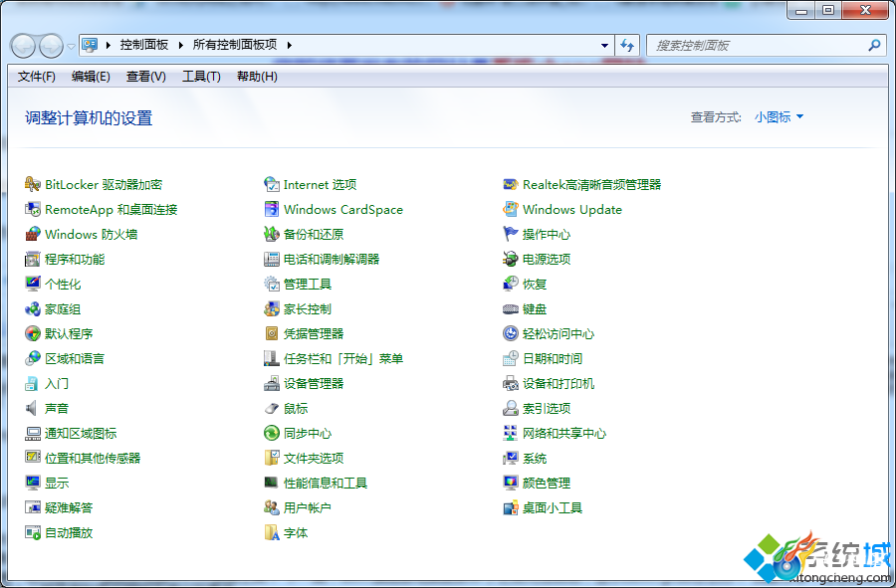Open the 编辑(E) menu
This screenshot has width=896, height=588.
(91, 77)
